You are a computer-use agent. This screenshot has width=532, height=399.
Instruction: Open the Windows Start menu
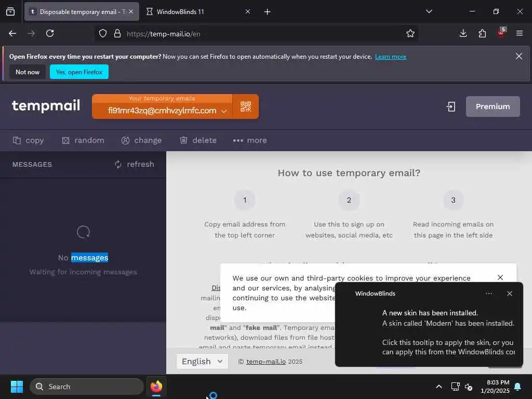click(17, 387)
